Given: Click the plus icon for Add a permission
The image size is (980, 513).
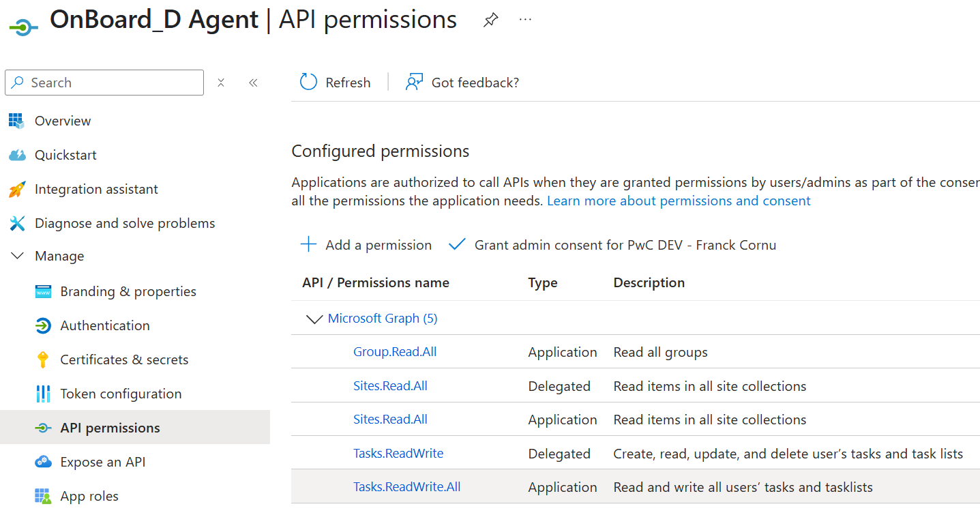Looking at the screenshot, I should click(309, 244).
